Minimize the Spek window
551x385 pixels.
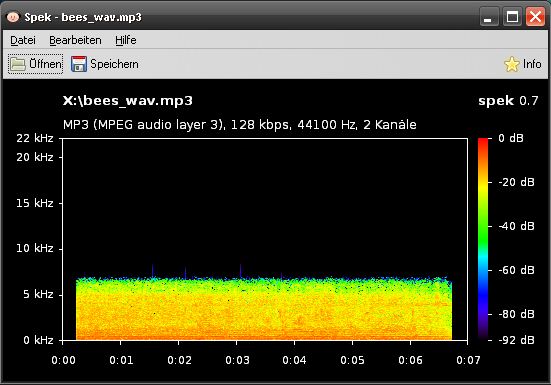pos(489,17)
